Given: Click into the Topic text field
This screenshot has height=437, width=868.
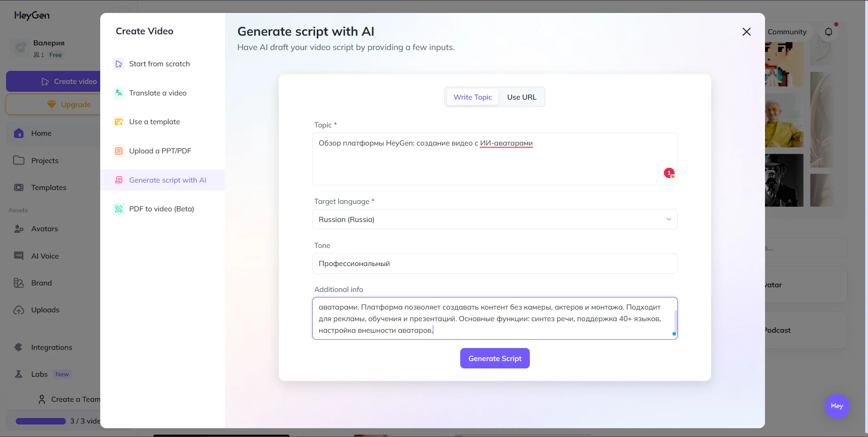Looking at the screenshot, I should tap(495, 159).
